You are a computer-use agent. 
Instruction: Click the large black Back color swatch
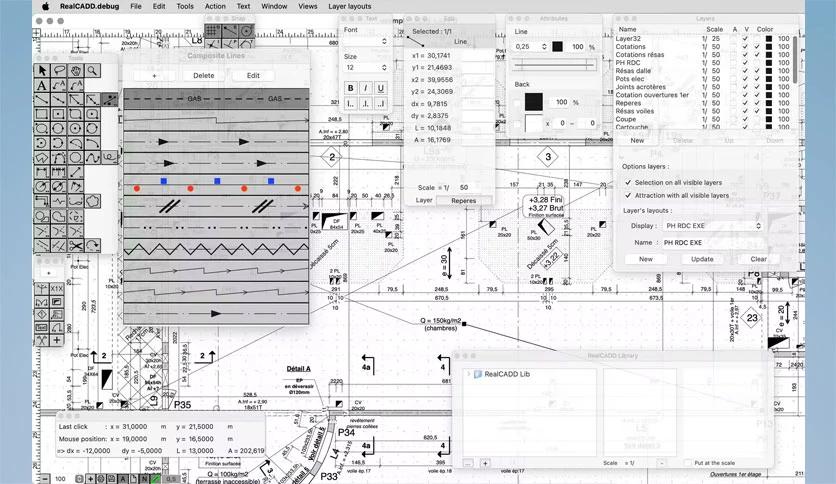(534, 102)
